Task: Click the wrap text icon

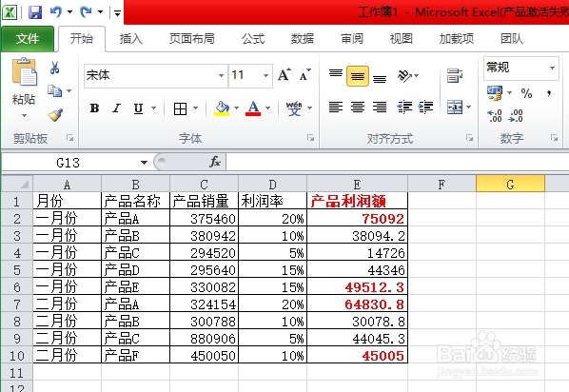Action: (x=455, y=75)
